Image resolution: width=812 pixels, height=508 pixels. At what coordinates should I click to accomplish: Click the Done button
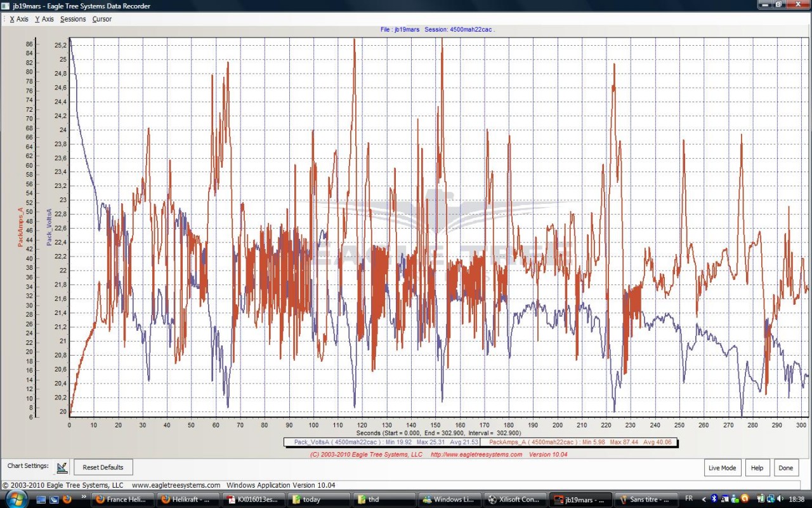pos(786,468)
